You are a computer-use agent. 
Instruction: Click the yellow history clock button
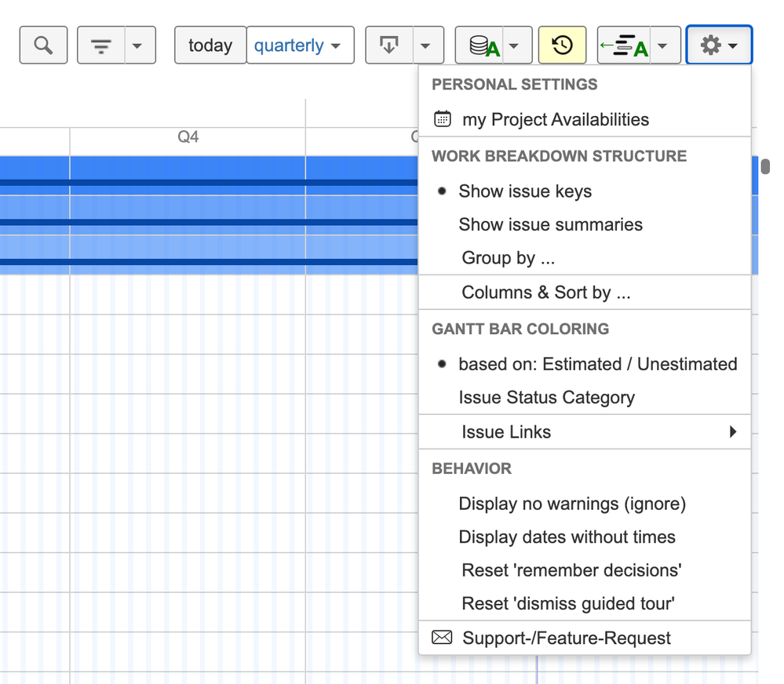pos(562,45)
